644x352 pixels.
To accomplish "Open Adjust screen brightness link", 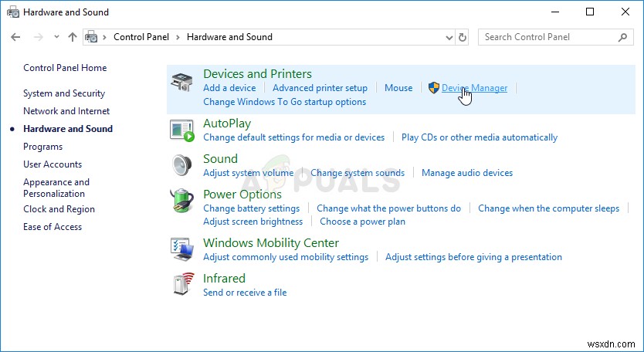I will [x=253, y=222].
